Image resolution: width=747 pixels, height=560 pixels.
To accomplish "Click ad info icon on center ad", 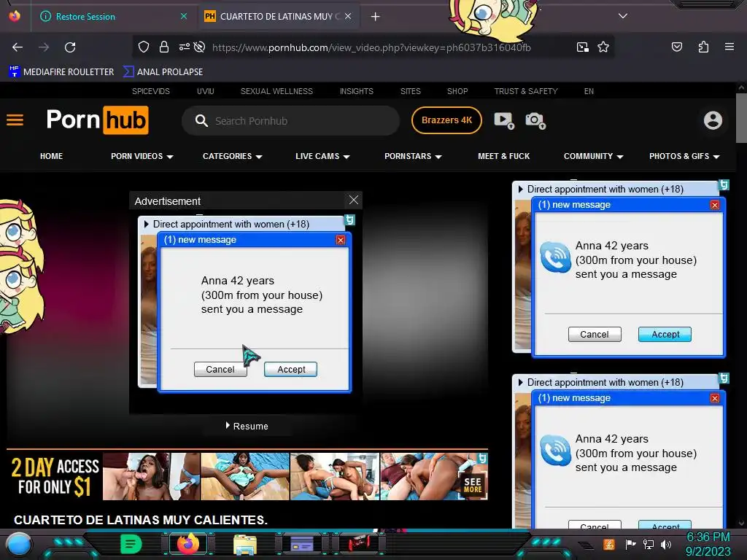I will pyautogui.click(x=349, y=220).
